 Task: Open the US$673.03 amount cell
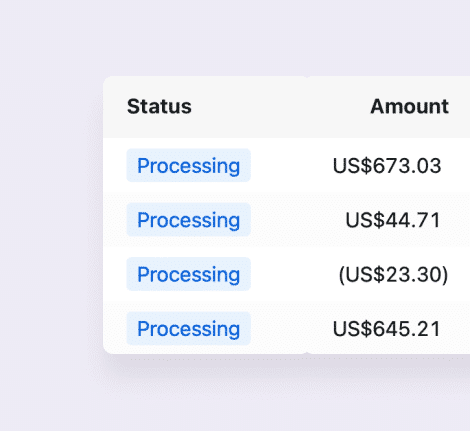(x=387, y=166)
